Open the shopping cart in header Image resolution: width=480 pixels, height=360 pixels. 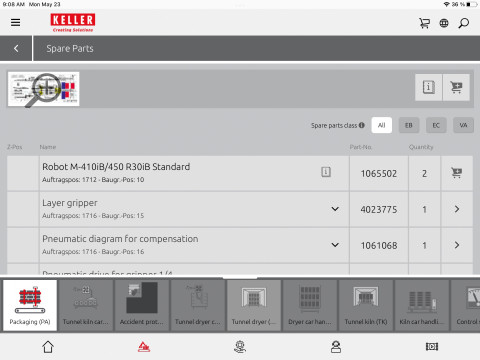tap(424, 23)
